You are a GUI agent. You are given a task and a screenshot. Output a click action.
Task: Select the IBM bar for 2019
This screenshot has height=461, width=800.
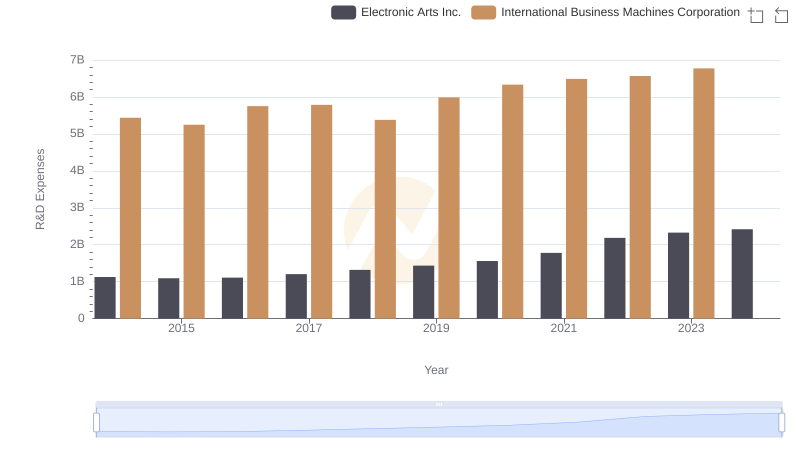(x=449, y=208)
